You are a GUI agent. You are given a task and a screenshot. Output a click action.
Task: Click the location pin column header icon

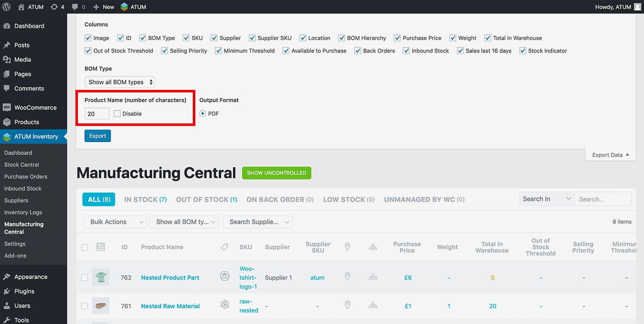(x=347, y=247)
